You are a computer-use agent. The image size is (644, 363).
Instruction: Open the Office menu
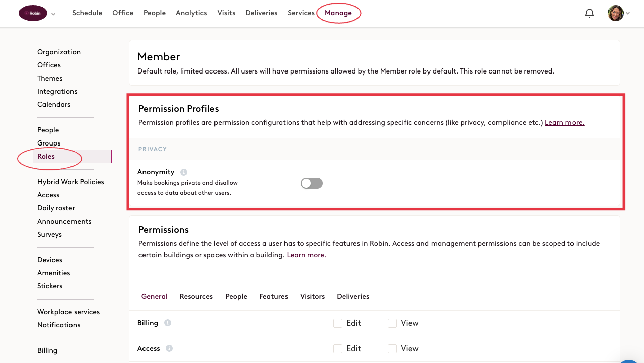(x=123, y=13)
